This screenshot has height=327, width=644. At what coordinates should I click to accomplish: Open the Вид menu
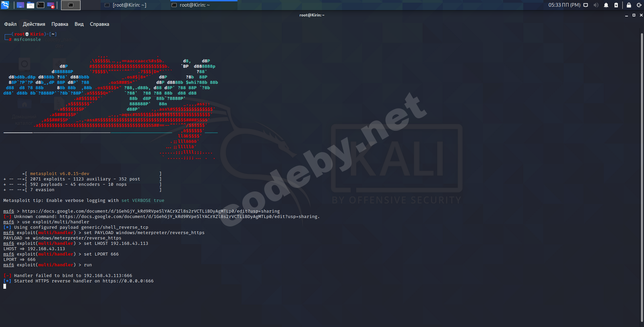pyautogui.click(x=79, y=24)
